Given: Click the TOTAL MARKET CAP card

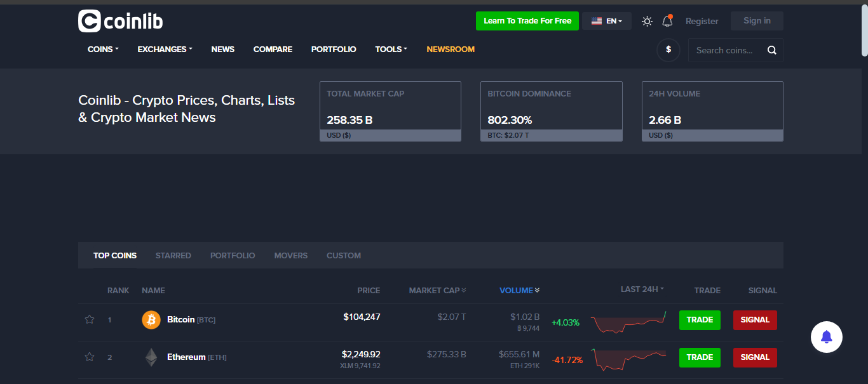Looking at the screenshot, I should click(390, 111).
